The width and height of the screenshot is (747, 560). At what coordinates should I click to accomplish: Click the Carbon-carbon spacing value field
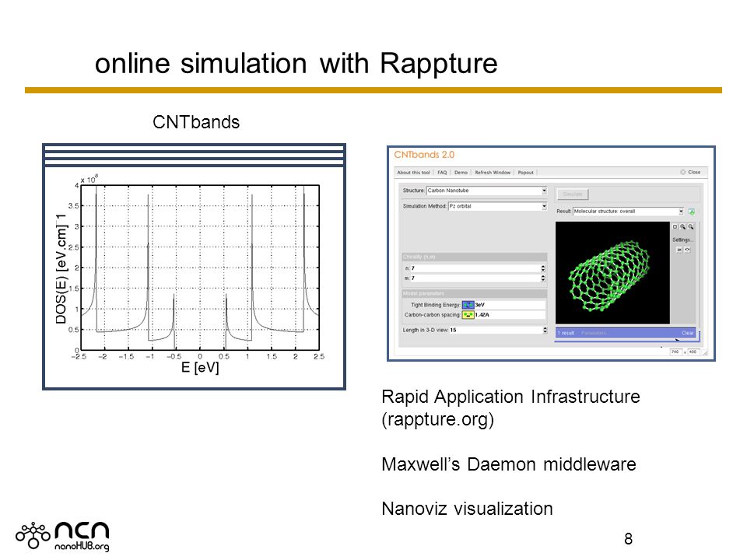pyautogui.click(x=510, y=315)
